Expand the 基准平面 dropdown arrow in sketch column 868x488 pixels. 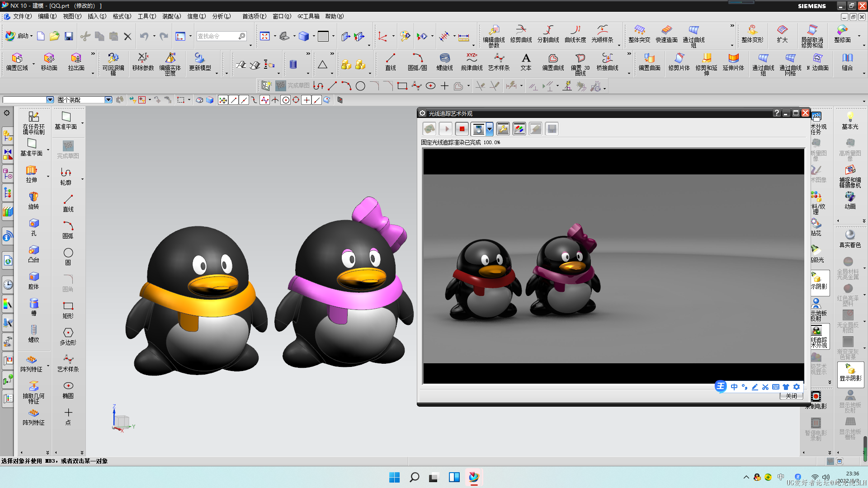[82, 122]
